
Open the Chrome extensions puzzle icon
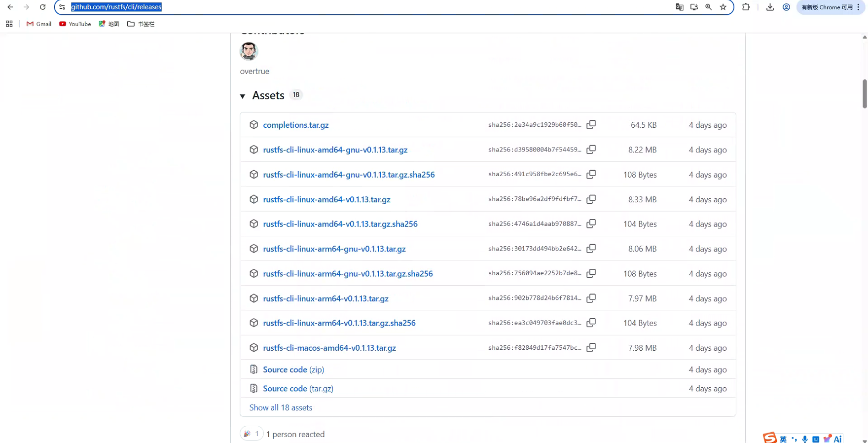click(x=746, y=7)
